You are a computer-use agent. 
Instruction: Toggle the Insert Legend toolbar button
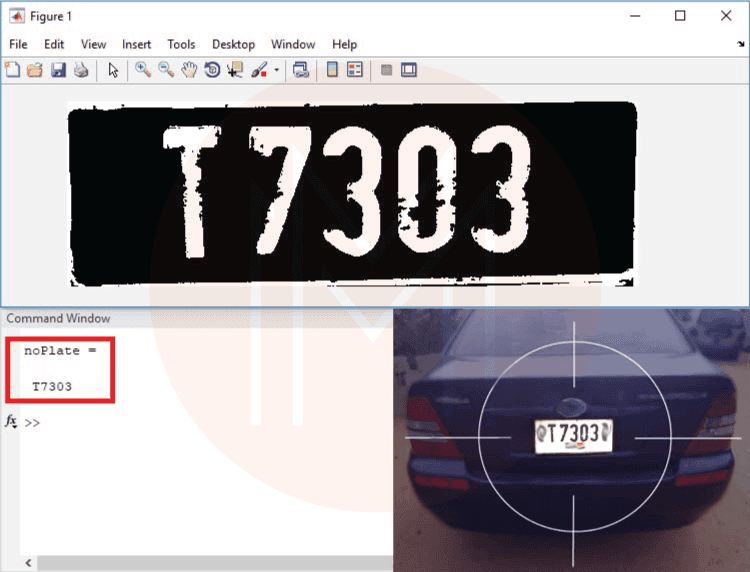pos(354,70)
